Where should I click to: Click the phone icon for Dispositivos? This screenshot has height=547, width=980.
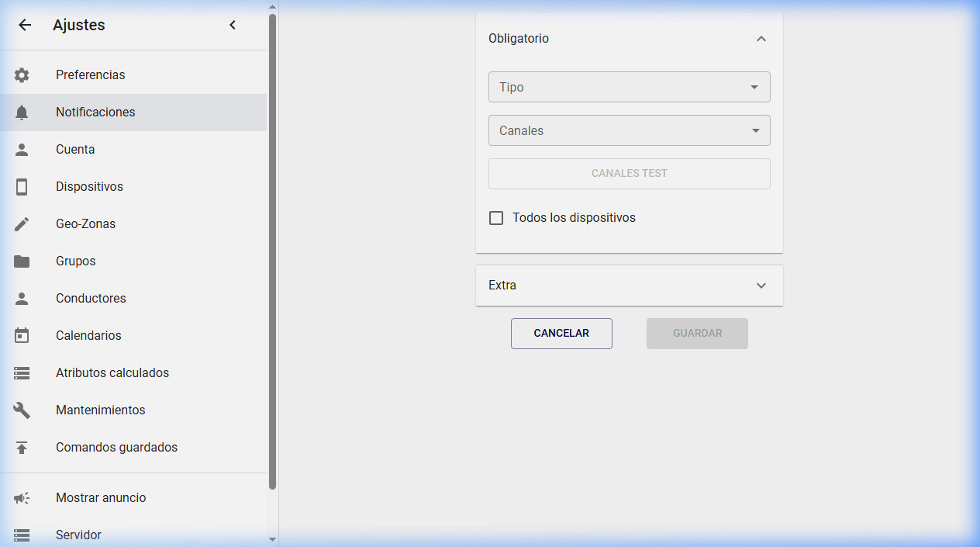(22, 187)
